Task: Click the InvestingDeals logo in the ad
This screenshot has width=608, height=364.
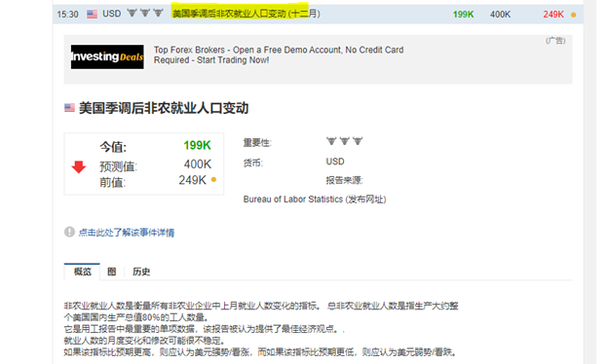Action: click(x=107, y=56)
